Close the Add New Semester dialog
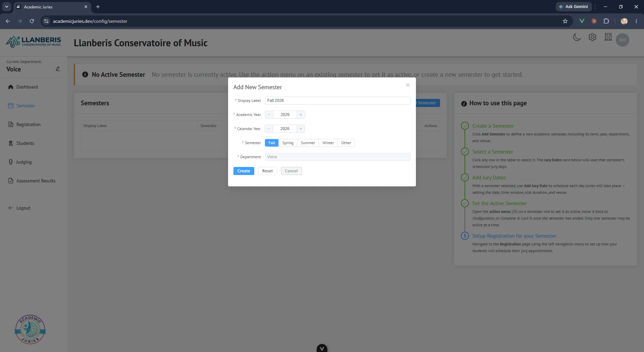 408,85
